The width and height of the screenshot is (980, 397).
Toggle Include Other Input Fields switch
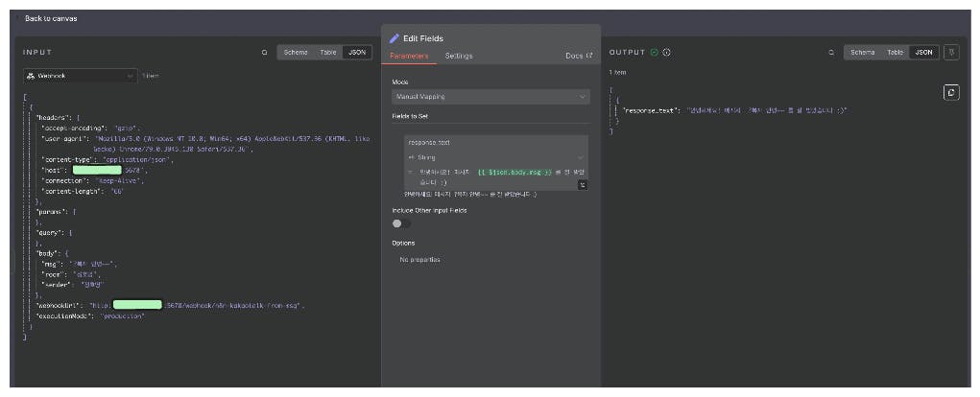click(x=400, y=223)
